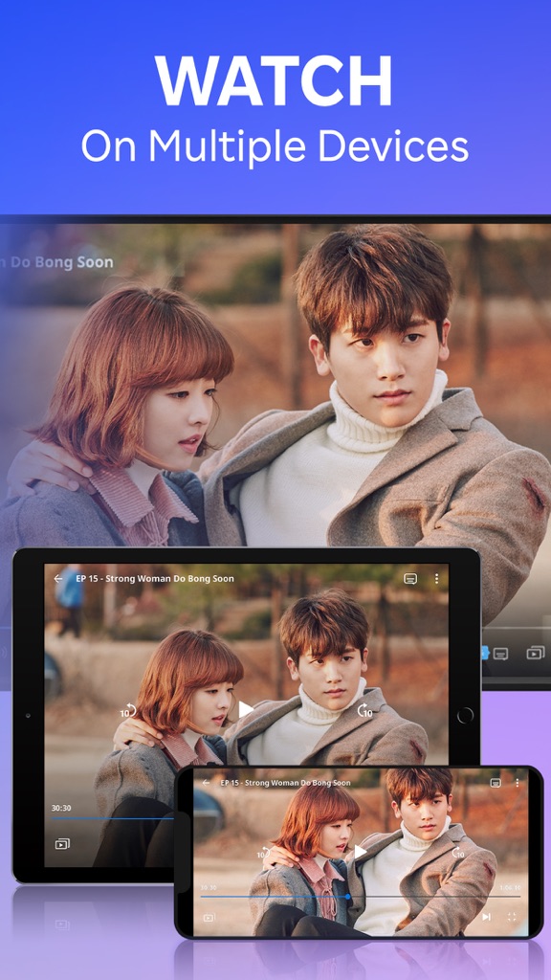The height and width of the screenshot is (980, 551).
Task: Rewind 10 seconds on the tablet player
Action: coord(128,710)
